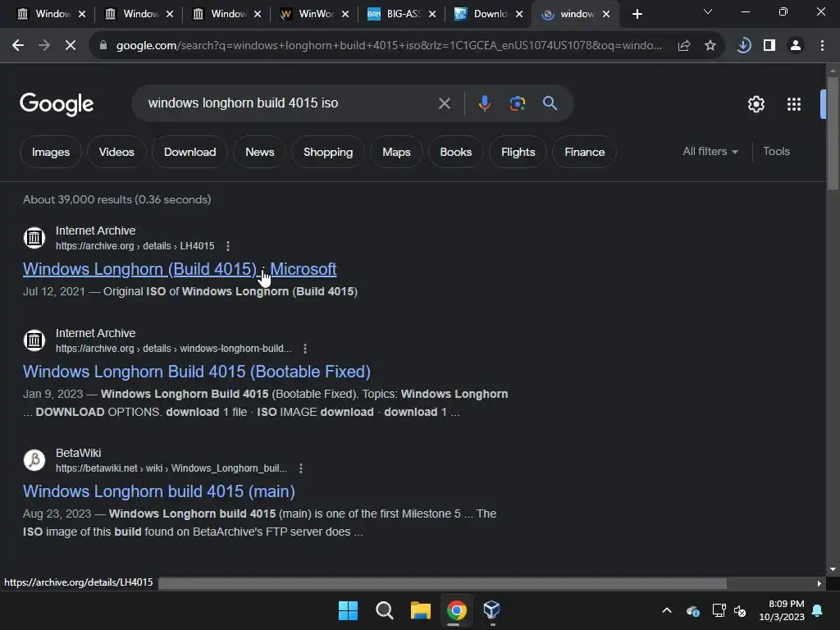Filter results by Images
Viewport: 840px width, 630px height.
51,152
